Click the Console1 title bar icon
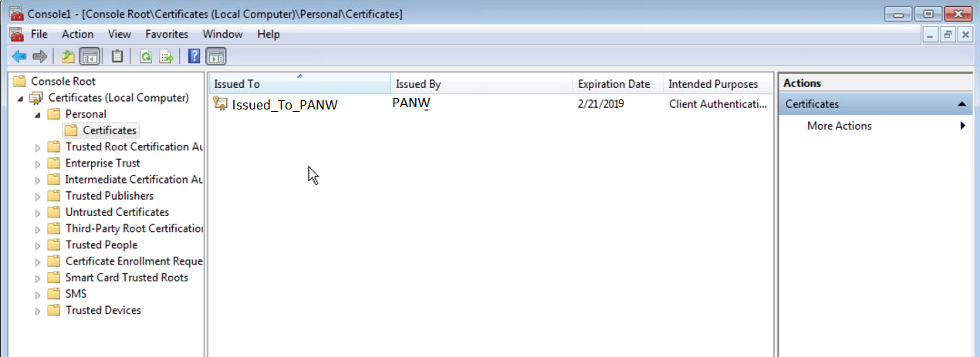 (x=15, y=14)
